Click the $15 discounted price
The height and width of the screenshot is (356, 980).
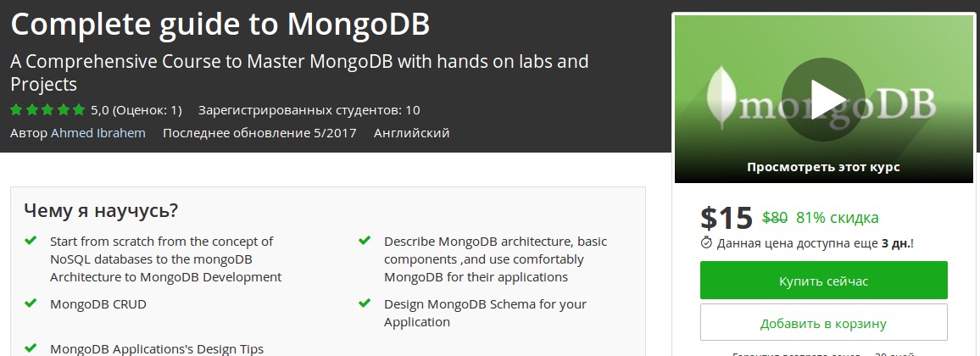coord(727,218)
